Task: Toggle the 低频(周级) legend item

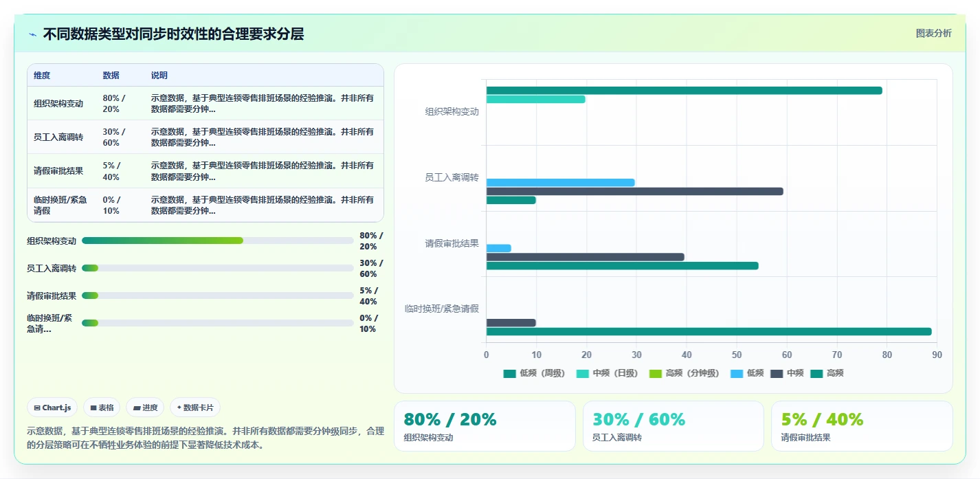Action: 534,373
